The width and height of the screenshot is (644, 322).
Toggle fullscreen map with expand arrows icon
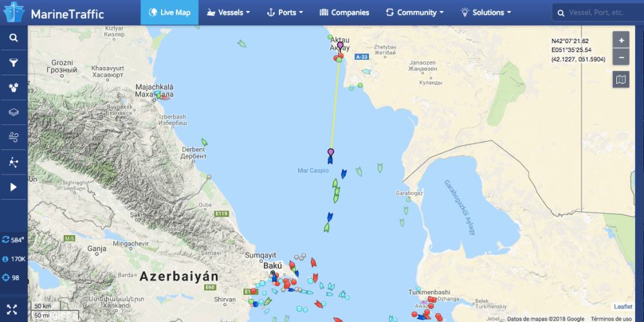click(12, 310)
